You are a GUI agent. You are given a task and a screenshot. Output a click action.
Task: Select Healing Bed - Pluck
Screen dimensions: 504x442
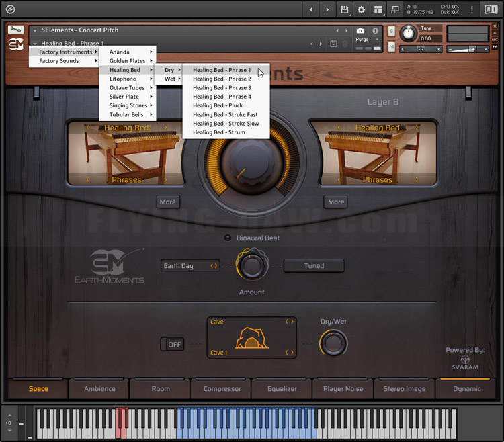point(226,105)
